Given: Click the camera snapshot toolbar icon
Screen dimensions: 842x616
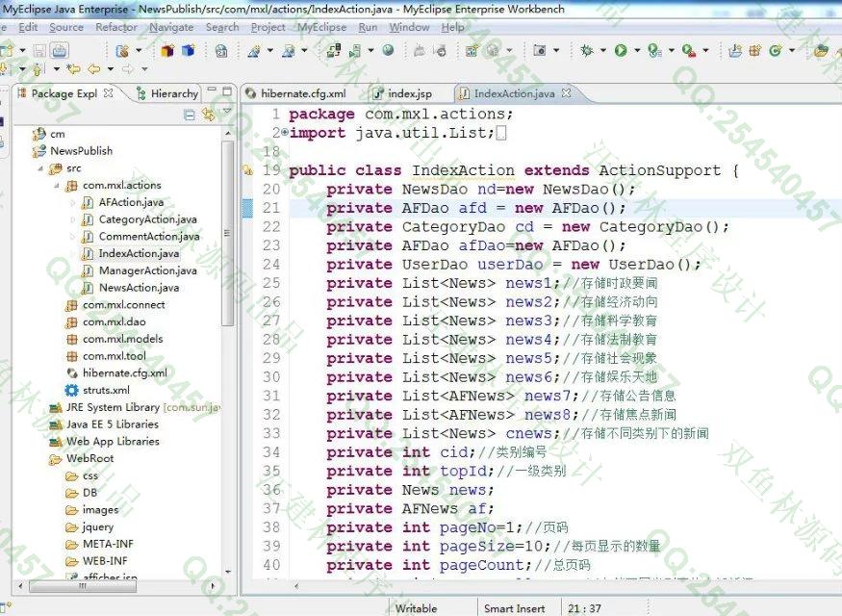Looking at the screenshot, I should [540, 50].
